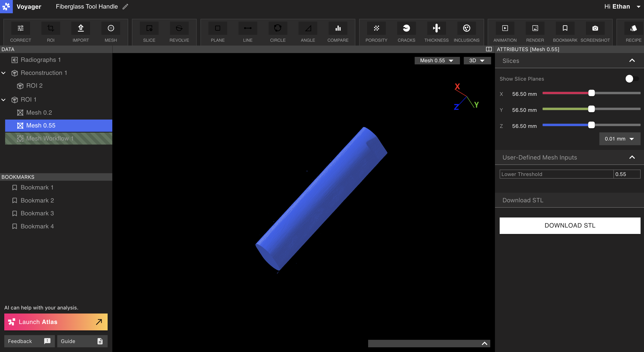Open Bookmark 3 from bookmarks list
The width and height of the screenshot is (644, 352).
point(37,213)
